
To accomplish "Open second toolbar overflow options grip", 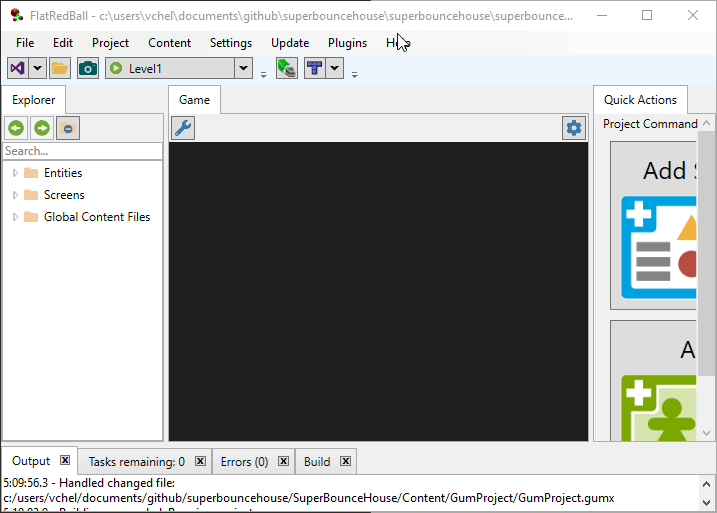I will coord(354,75).
